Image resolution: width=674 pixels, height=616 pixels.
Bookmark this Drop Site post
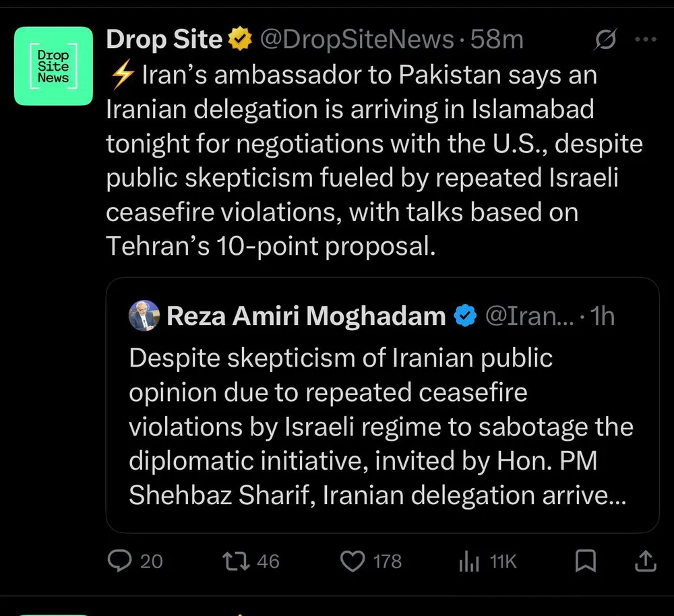point(586,561)
